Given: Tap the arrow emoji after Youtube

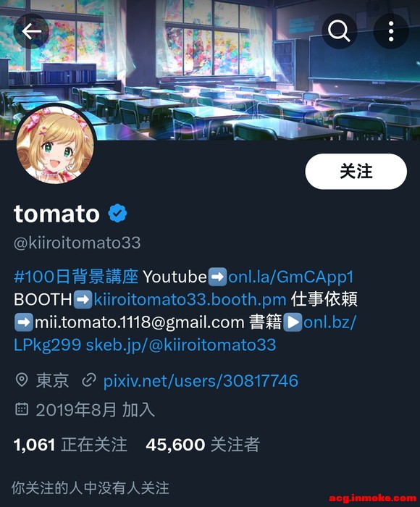Looking at the screenshot, I should click(x=217, y=277).
